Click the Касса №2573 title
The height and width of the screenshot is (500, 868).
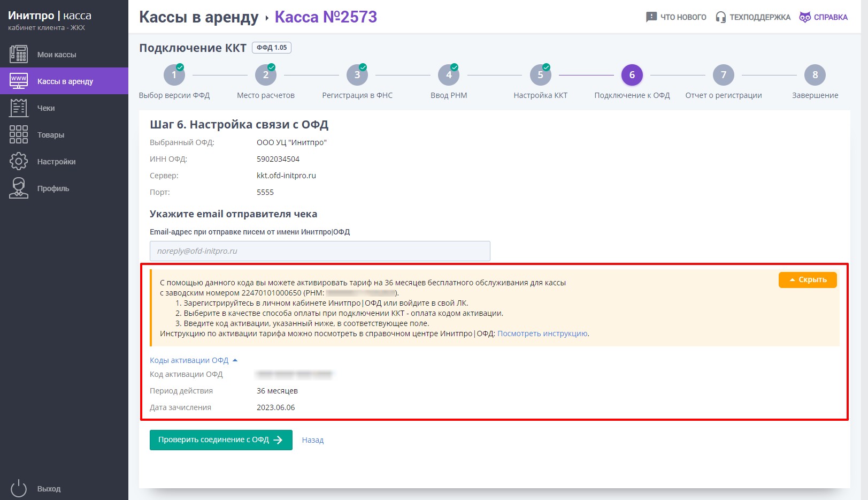click(326, 17)
